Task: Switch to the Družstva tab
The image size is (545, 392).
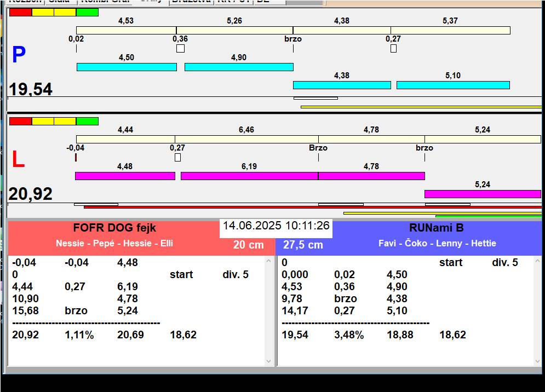Action: [x=190, y=2]
